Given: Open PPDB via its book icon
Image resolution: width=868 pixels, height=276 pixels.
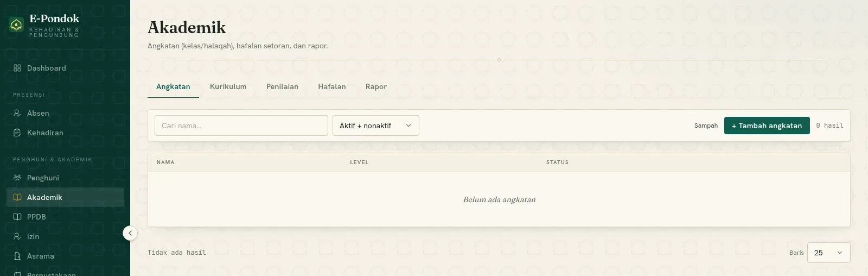Looking at the screenshot, I should 17,217.
